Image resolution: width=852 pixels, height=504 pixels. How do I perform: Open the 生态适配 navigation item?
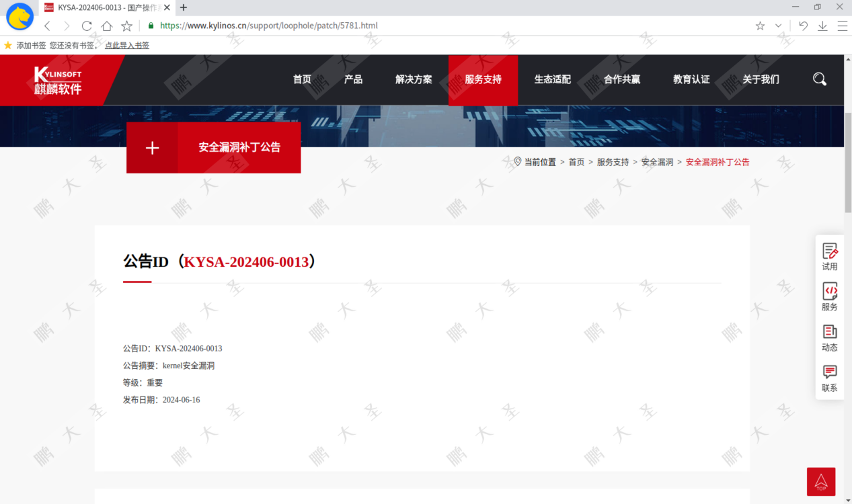[553, 79]
